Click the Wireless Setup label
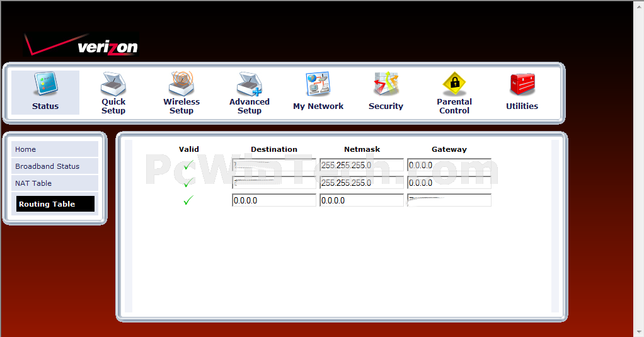The image size is (644, 337). 181,106
